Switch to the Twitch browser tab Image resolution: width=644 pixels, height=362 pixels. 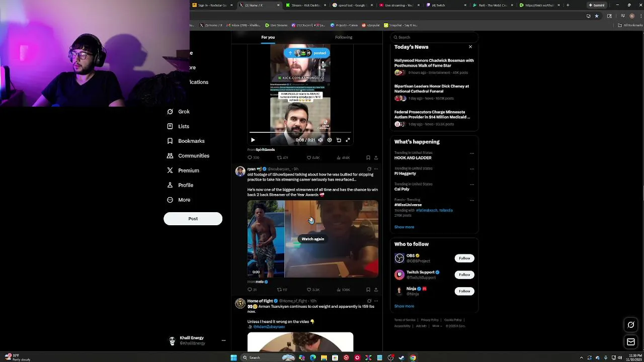click(445, 5)
